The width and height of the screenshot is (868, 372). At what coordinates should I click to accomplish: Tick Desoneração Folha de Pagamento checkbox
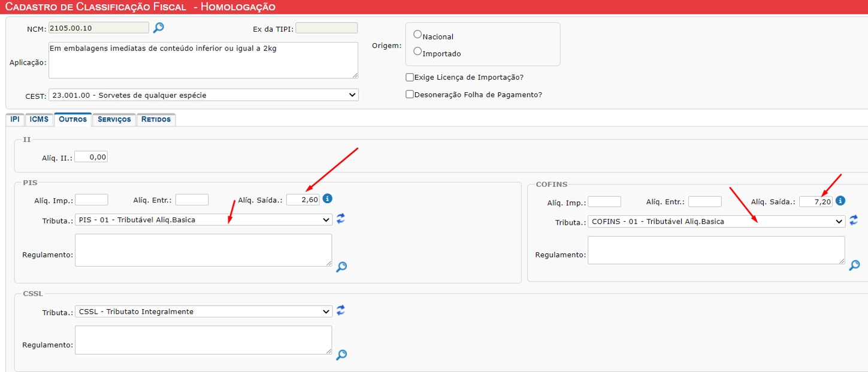pyautogui.click(x=410, y=95)
